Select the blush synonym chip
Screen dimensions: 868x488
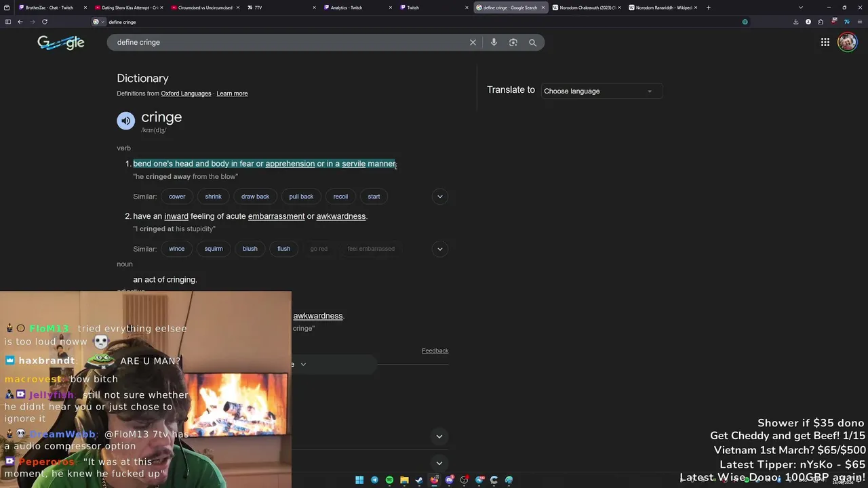click(250, 249)
